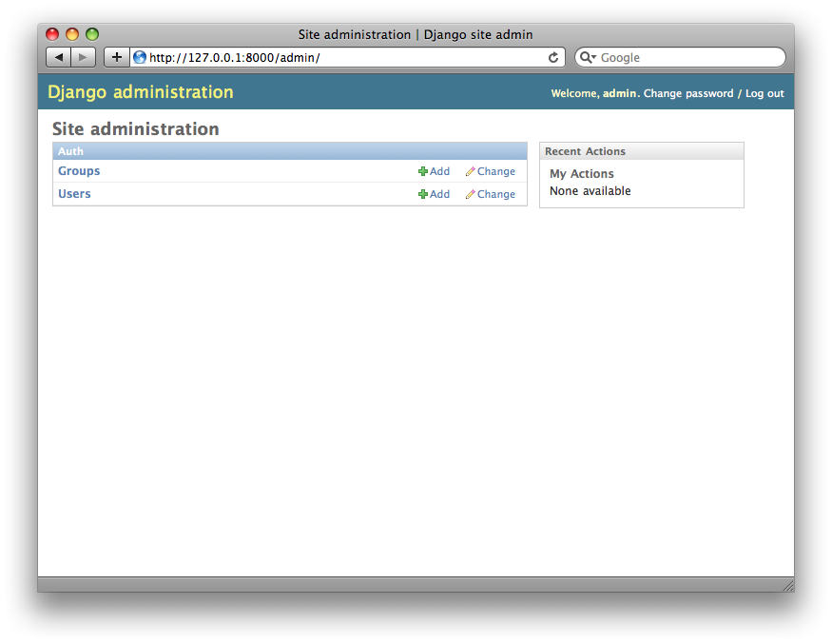Click the red close window button

(52, 34)
